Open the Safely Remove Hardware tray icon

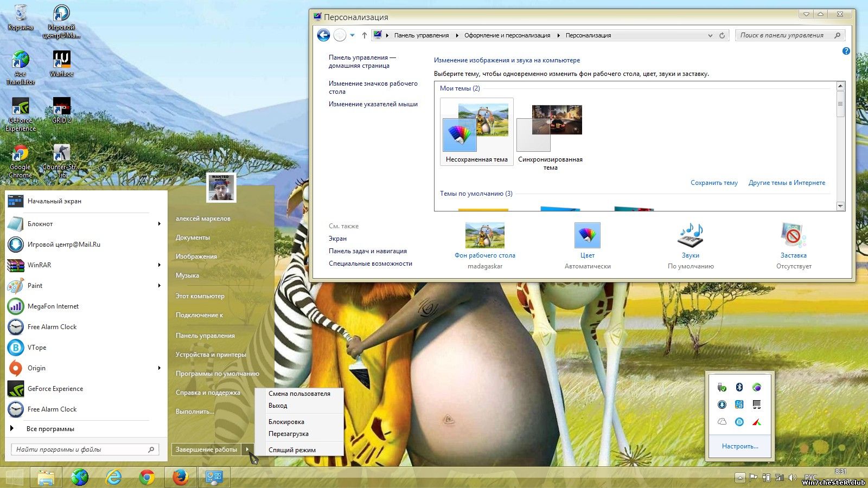coord(722,387)
